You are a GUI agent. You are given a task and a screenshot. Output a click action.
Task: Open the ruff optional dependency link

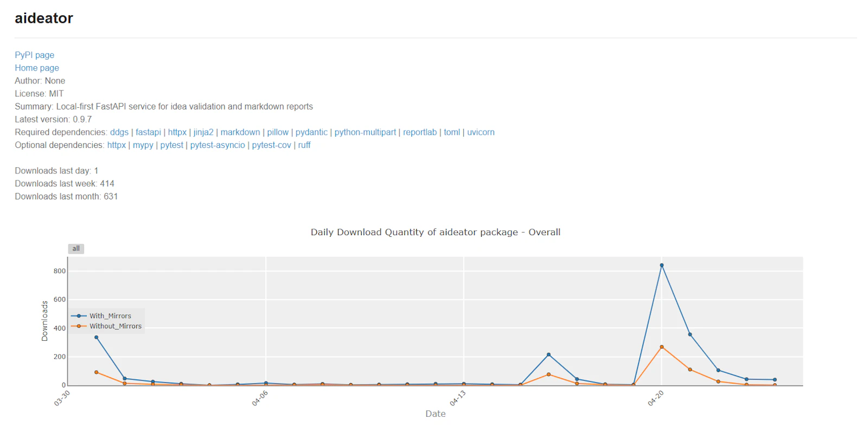(304, 145)
